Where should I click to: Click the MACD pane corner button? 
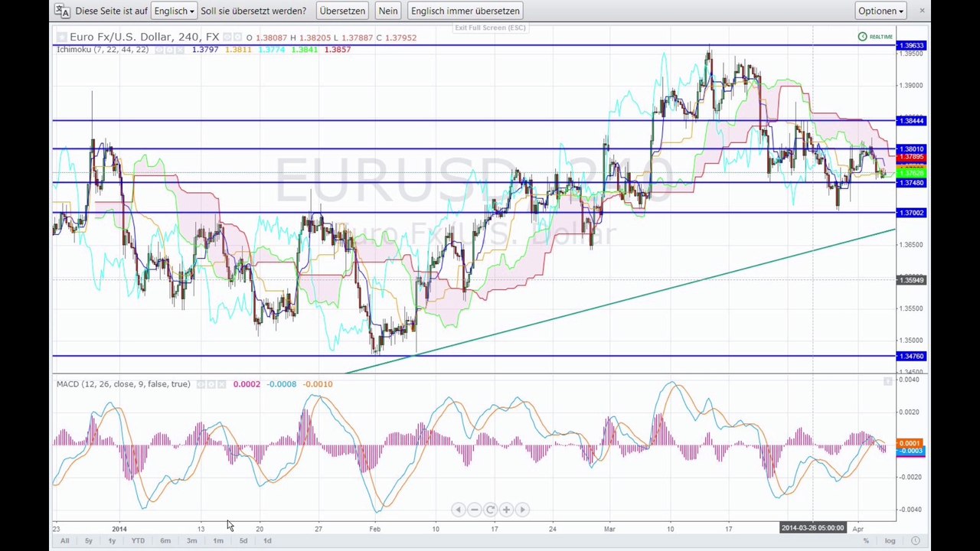[888, 381]
